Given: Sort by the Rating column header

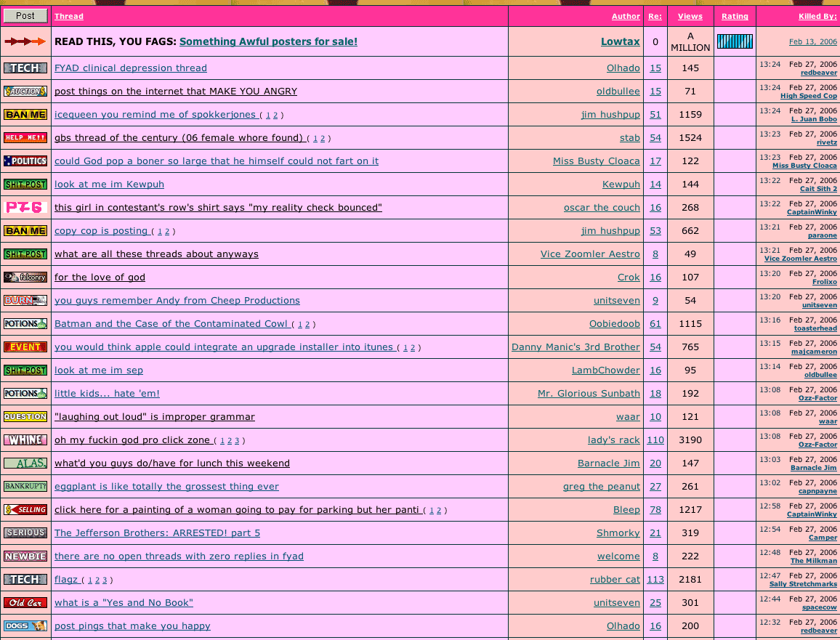Looking at the screenshot, I should click(735, 16).
